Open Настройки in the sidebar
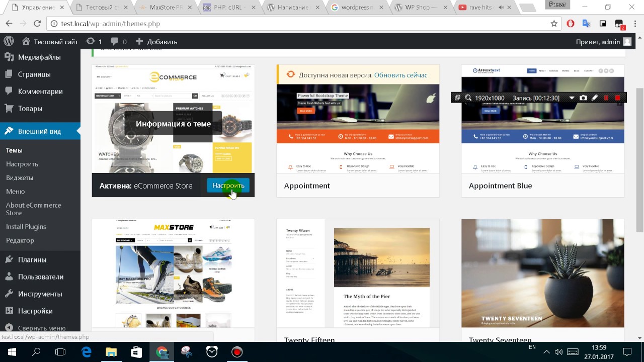 click(x=40, y=311)
